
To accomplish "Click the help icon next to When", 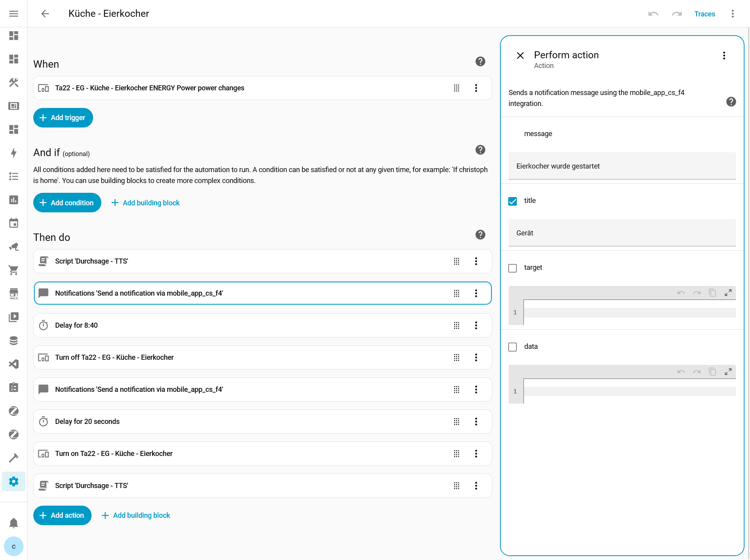I will pyautogui.click(x=480, y=61).
